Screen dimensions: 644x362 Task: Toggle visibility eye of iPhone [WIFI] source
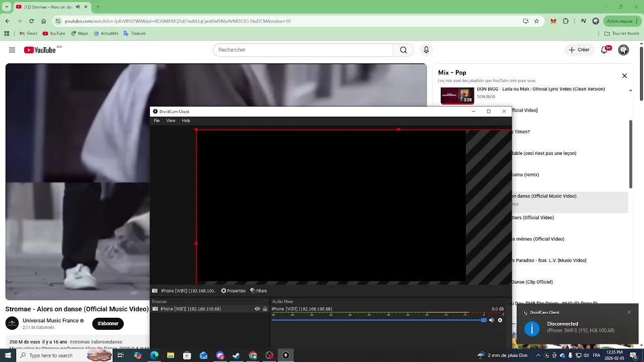pos(257,309)
